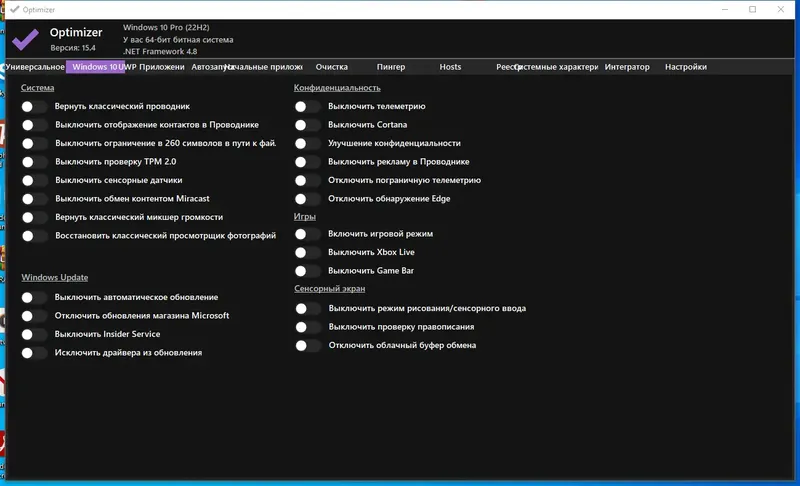
Task: Toggle 'Отключить обновления магазина Microsoft'
Action: point(34,316)
